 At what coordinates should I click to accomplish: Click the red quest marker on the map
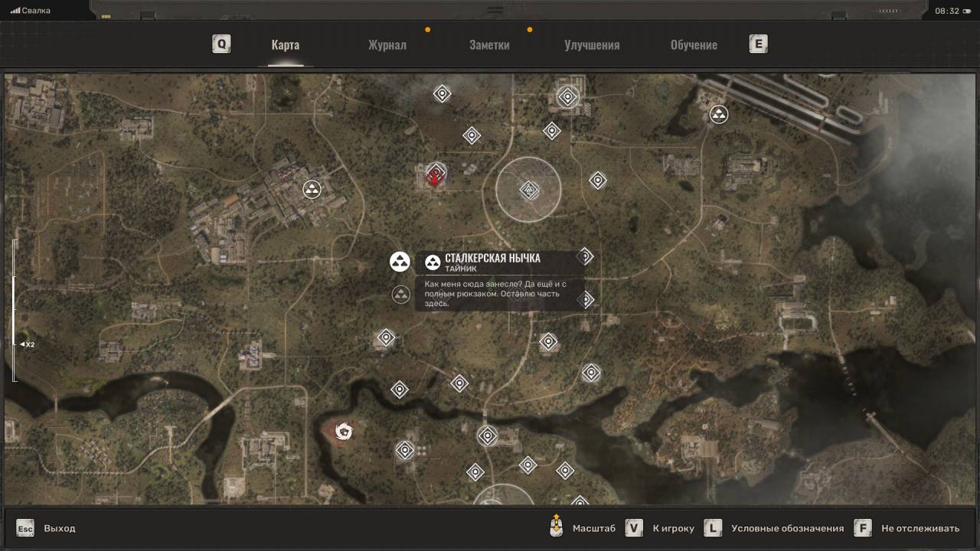coord(436,176)
